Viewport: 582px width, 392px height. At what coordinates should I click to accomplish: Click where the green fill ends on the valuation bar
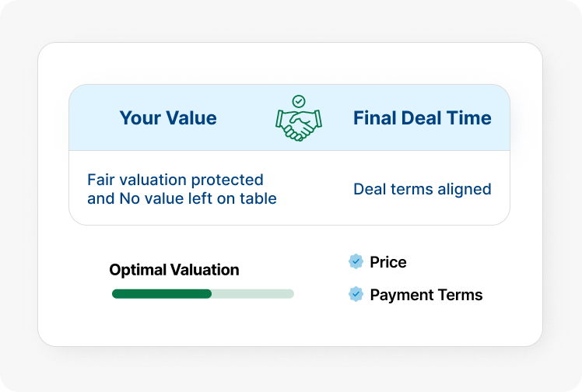coord(211,294)
